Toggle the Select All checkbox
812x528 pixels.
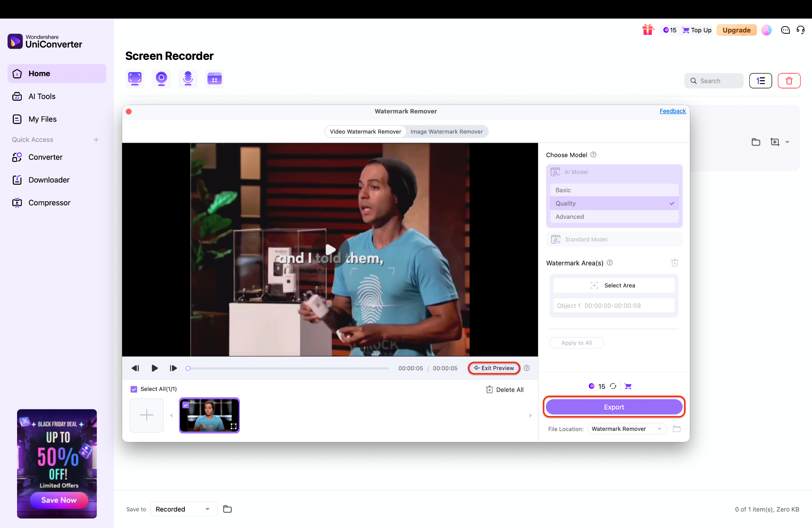134,389
